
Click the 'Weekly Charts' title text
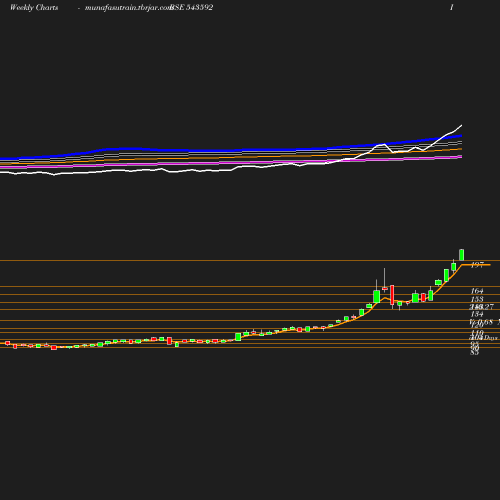[34, 7]
